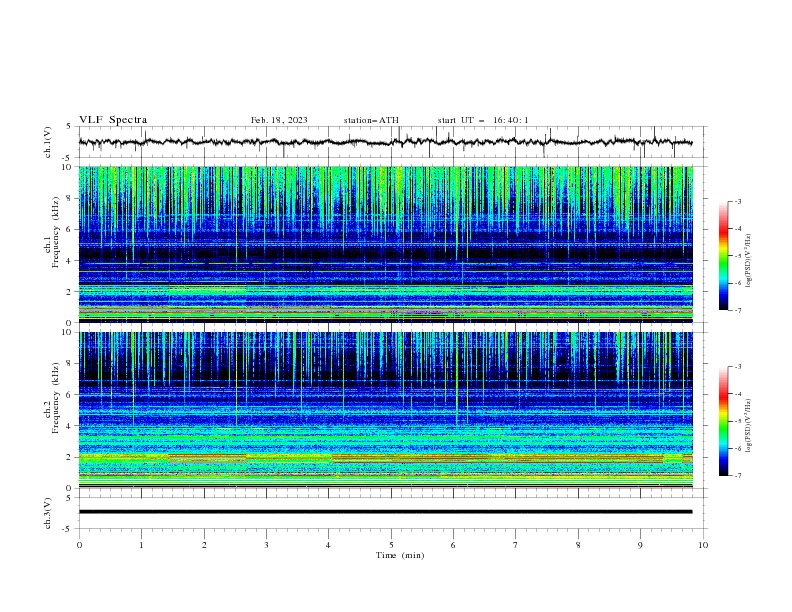The width and height of the screenshot is (792, 612).
Task: Click the -3 label on the ch.2 colorbar
Action: [x=737, y=367]
